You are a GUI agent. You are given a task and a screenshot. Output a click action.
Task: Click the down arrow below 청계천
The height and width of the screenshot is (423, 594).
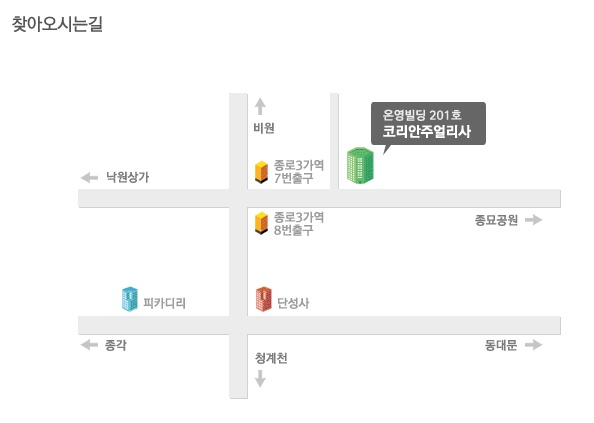260,379
